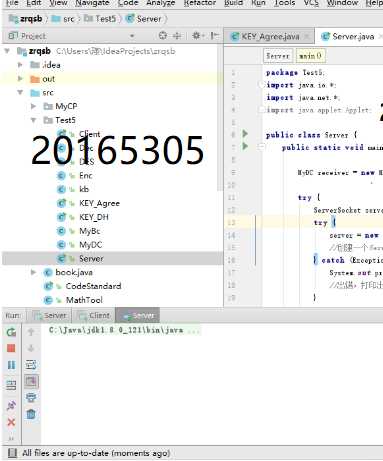The width and height of the screenshot is (383, 461).
Task: Collapse the src folder
Action: 20,92
